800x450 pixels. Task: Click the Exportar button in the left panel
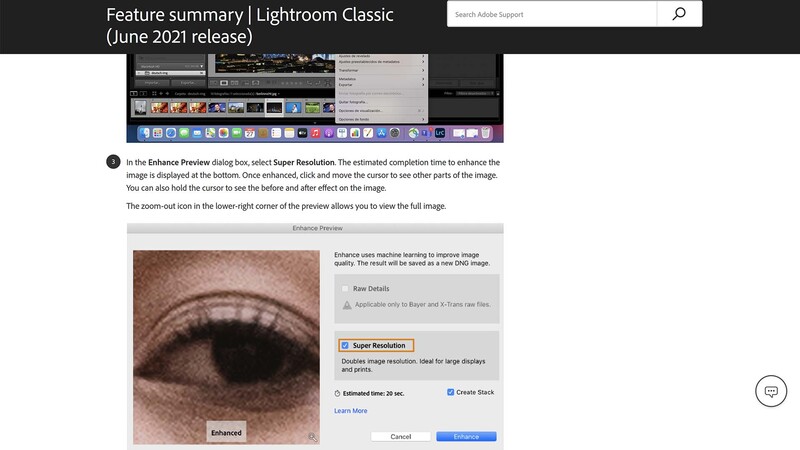pos(188,83)
